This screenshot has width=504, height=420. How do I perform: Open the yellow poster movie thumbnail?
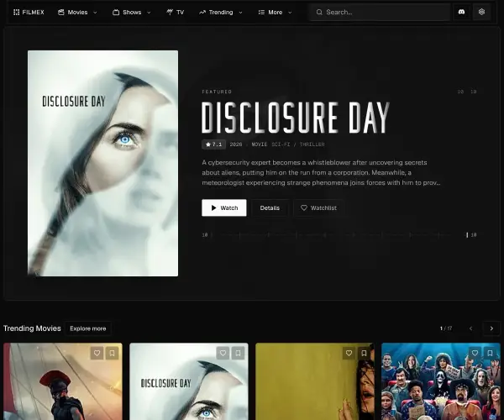[315, 381]
